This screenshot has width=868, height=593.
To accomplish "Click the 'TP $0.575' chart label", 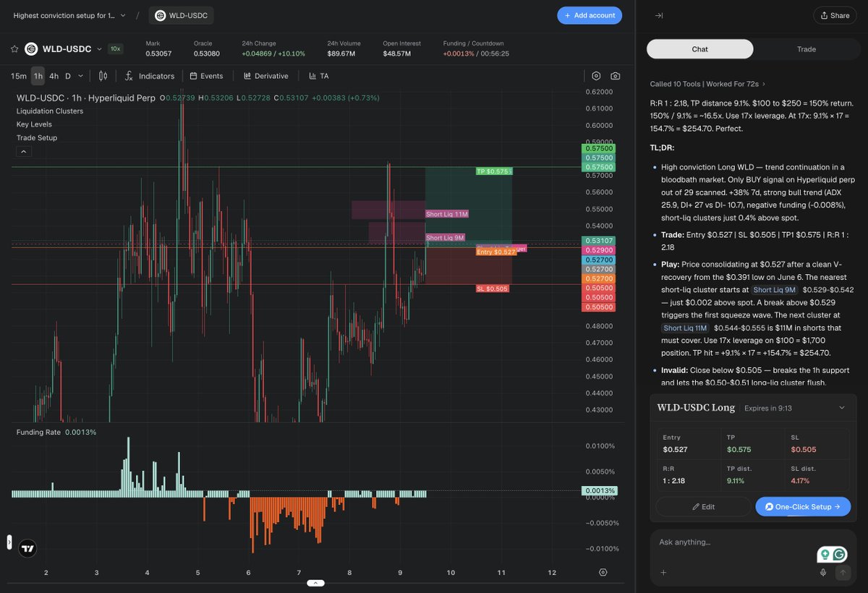I will tap(493, 171).
